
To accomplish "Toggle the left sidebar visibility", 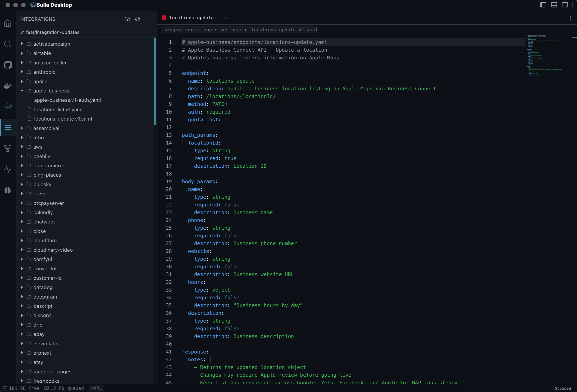I will click(543, 5).
